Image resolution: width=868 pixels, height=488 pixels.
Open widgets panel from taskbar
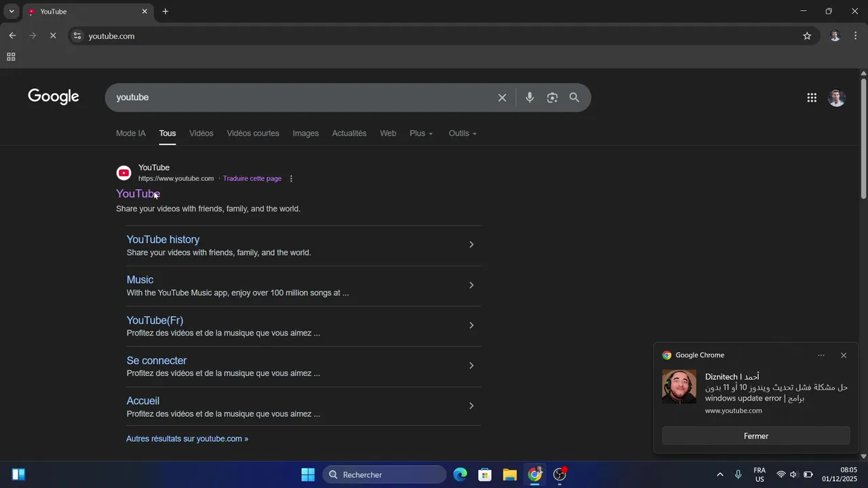point(19,474)
